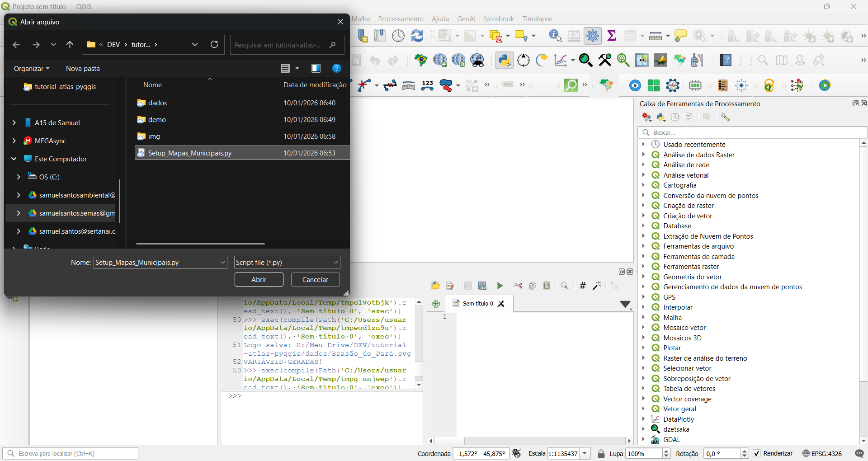Toggle the Lupa lock padlock
Image resolution: width=868 pixels, height=461 pixels.
coord(601,453)
